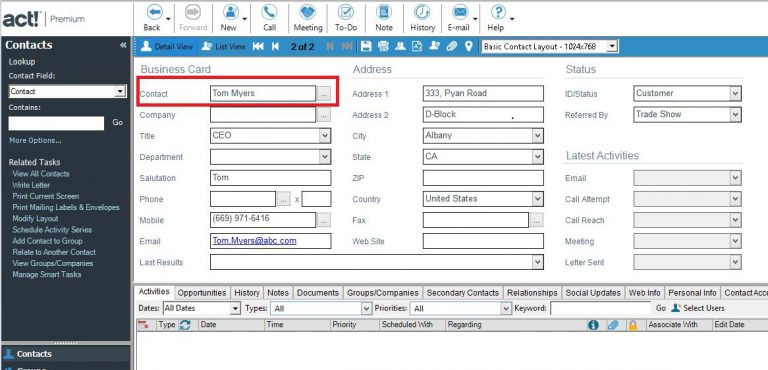Viewport: 768px width, 370px height.
Task: Click the attachment paperclip toolbar icon
Action: click(452, 47)
